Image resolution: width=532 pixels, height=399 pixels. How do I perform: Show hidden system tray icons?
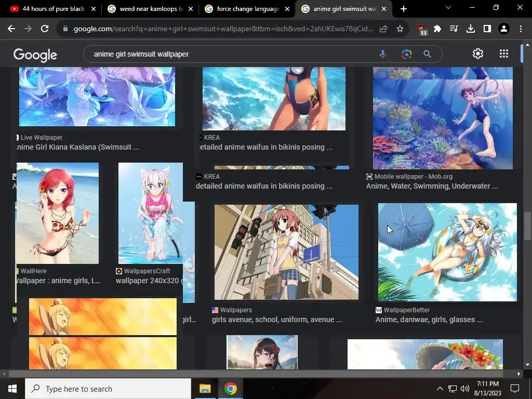[440, 389]
